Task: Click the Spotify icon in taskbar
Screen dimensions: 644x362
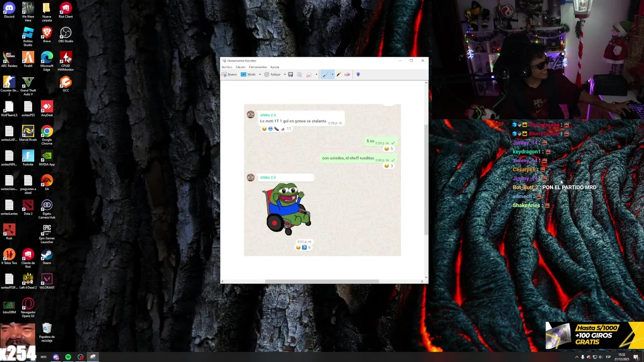Action: [68, 357]
